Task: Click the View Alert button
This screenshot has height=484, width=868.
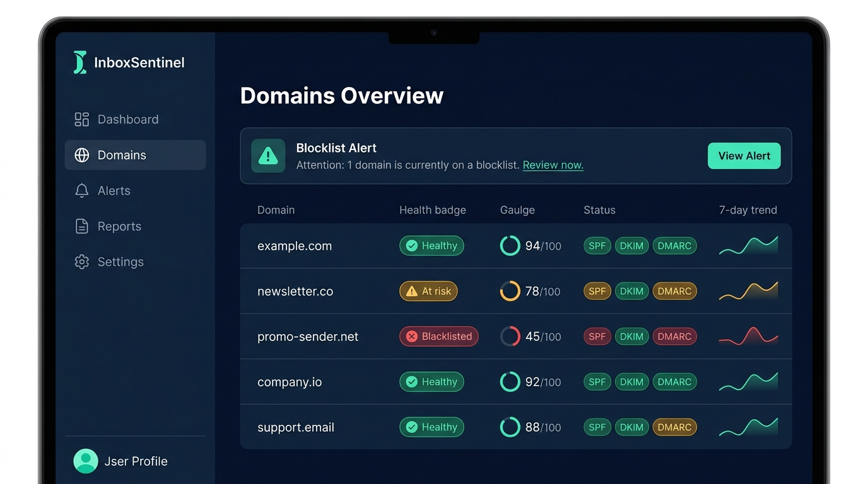Action: coord(744,156)
